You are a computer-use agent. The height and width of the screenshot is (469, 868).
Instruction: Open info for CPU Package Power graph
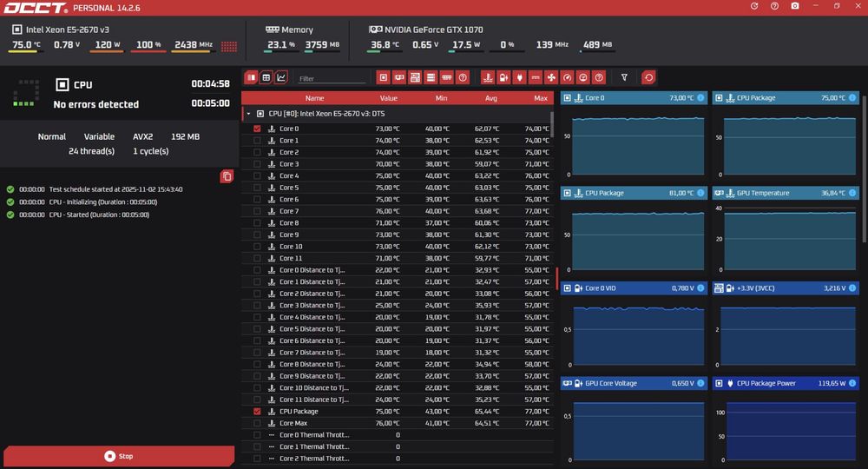pyautogui.click(x=852, y=383)
